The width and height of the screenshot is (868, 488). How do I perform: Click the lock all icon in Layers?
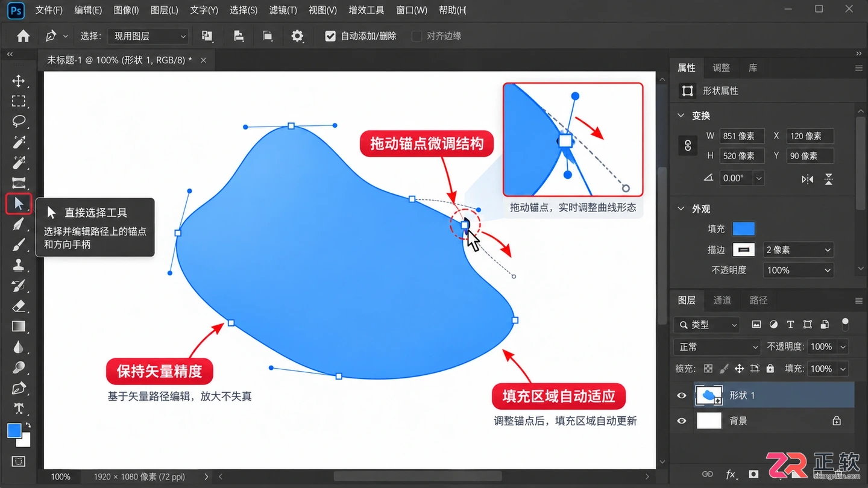click(x=770, y=369)
